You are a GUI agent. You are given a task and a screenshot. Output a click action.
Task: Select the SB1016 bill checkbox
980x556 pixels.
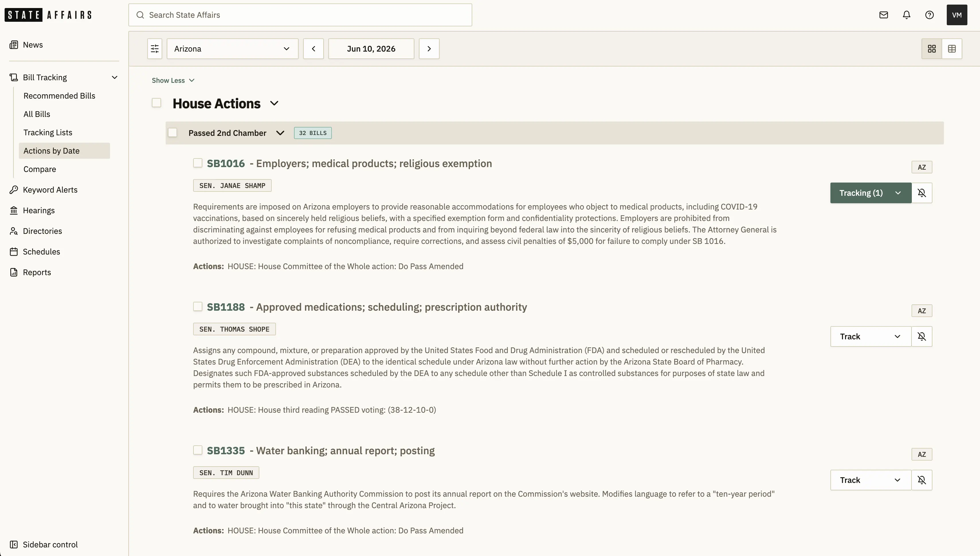tap(197, 163)
